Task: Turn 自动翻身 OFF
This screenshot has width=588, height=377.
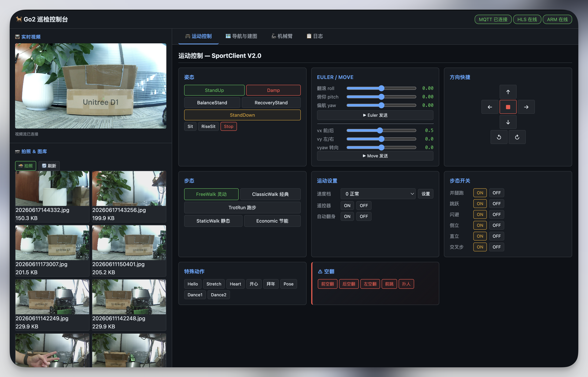Action: 364,216
